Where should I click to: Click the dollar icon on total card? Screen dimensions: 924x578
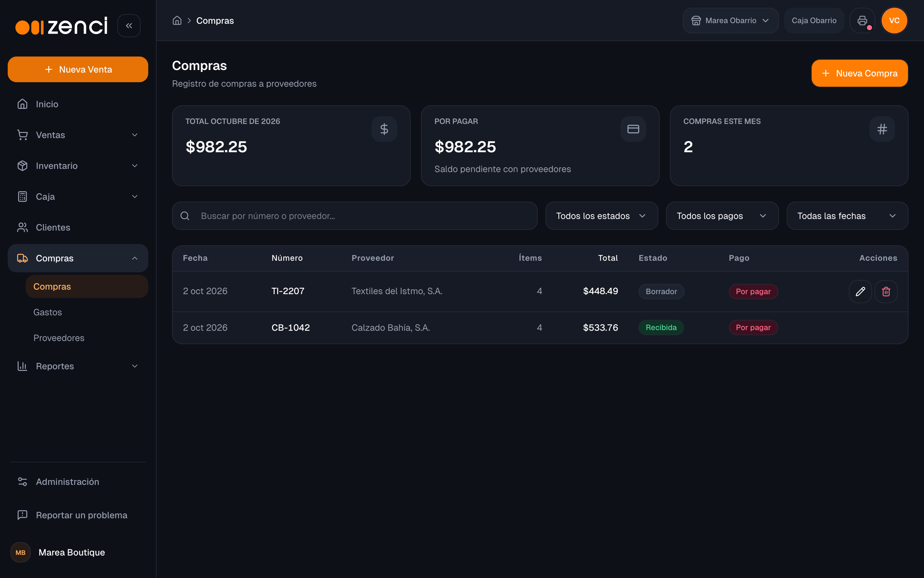click(x=384, y=129)
